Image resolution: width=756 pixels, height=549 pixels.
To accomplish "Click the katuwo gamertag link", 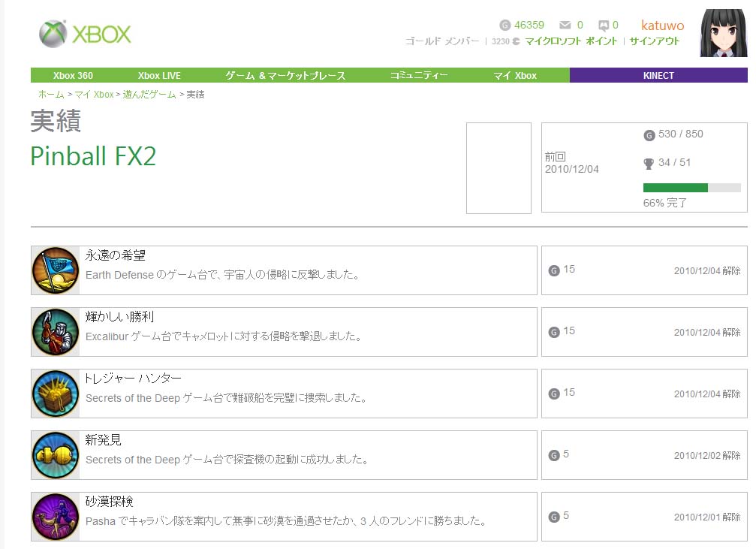I will (x=662, y=26).
